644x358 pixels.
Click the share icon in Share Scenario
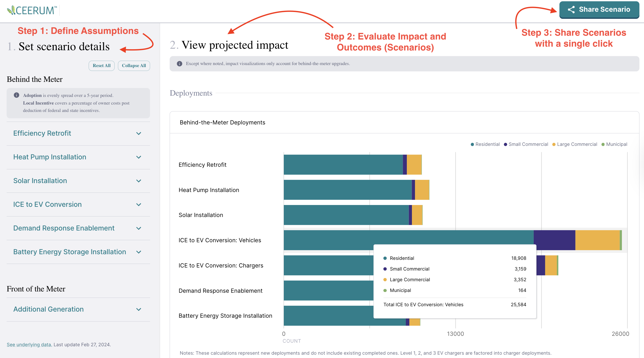coord(571,10)
